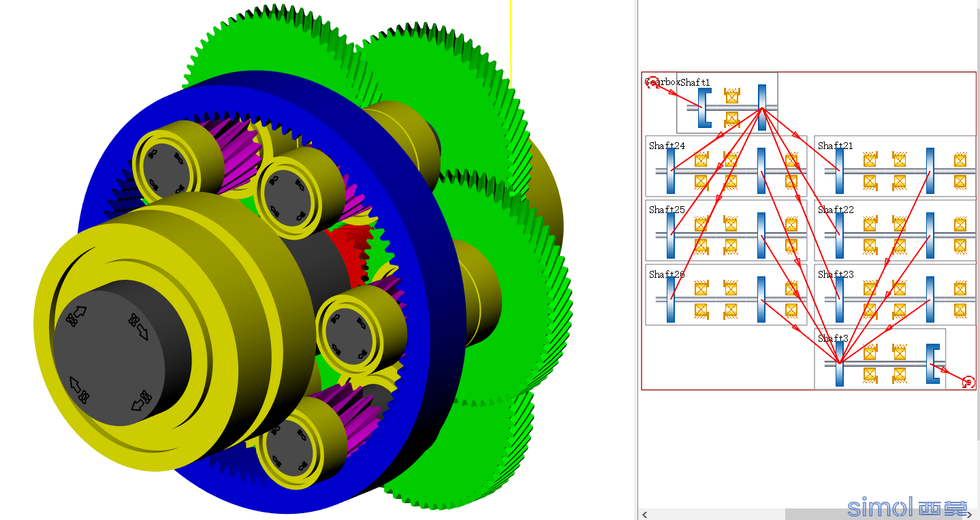Image resolution: width=980 pixels, height=520 pixels.
Task: Select first upper bearing on Shaft21
Action: click(x=870, y=160)
